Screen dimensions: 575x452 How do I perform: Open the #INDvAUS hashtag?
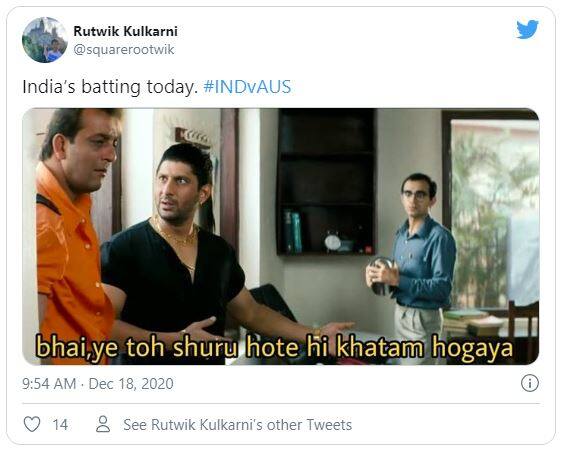tap(247, 87)
